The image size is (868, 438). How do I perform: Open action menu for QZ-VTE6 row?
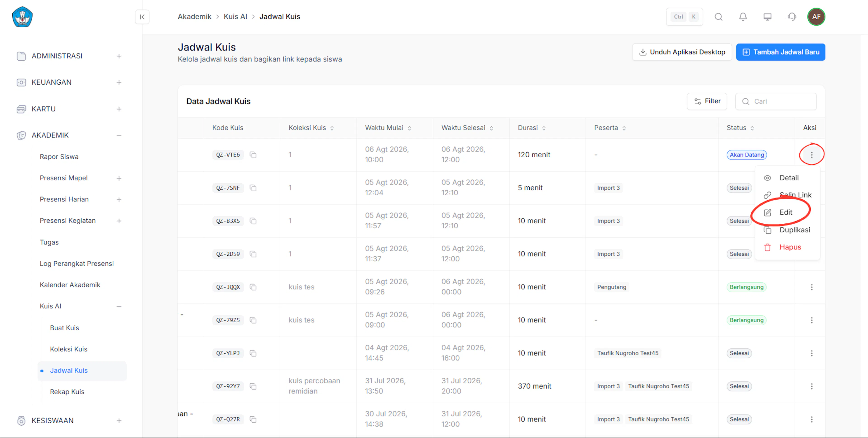pos(812,155)
